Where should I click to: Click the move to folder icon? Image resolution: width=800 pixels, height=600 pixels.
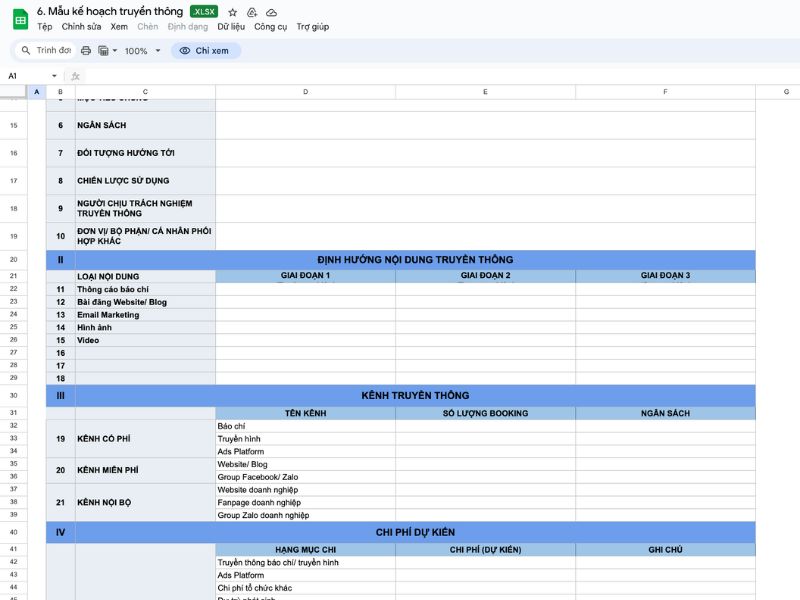(x=252, y=12)
